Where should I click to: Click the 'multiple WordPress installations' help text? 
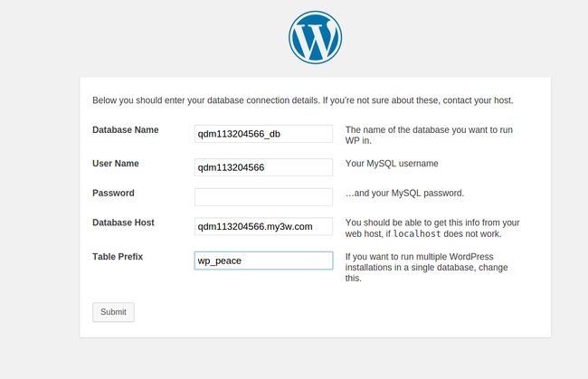click(x=426, y=267)
